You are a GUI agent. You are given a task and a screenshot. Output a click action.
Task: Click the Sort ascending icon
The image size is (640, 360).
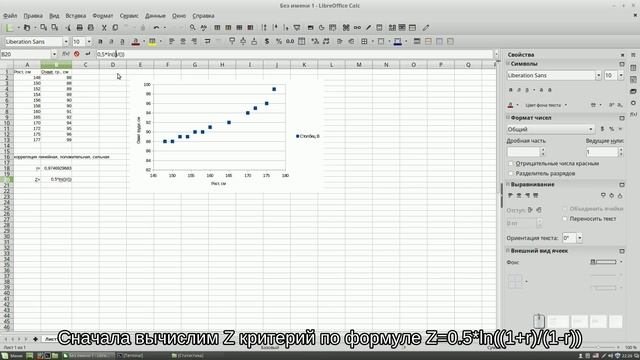click(275, 28)
